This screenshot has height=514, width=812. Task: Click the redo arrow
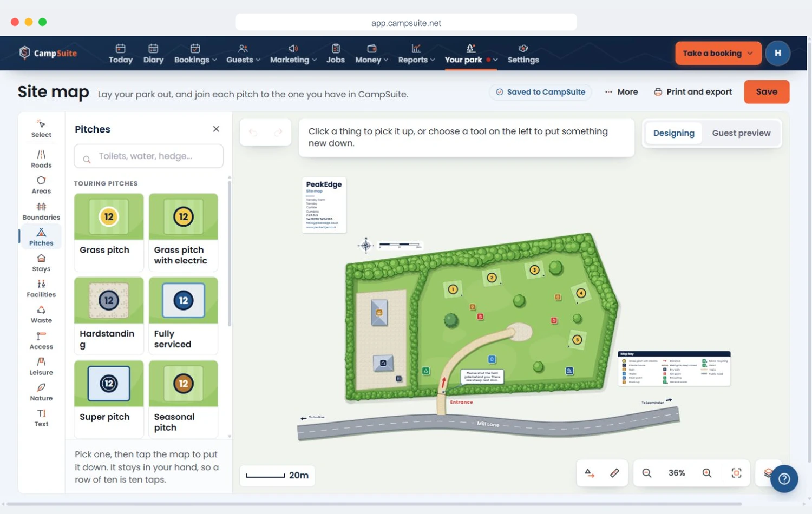tap(278, 133)
